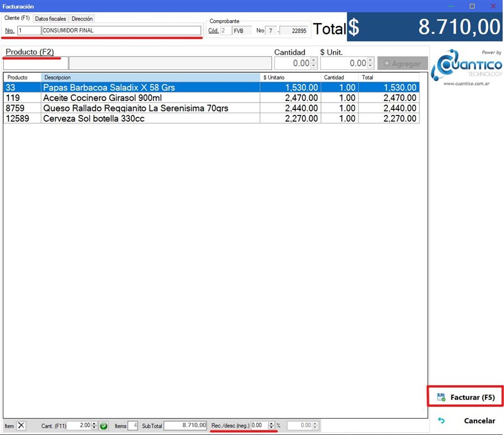Click the Total column header in grid
504x435 pixels.
(389, 77)
